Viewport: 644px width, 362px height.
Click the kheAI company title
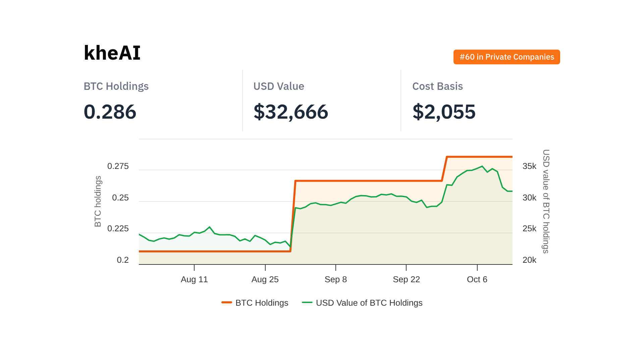pyautogui.click(x=112, y=53)
